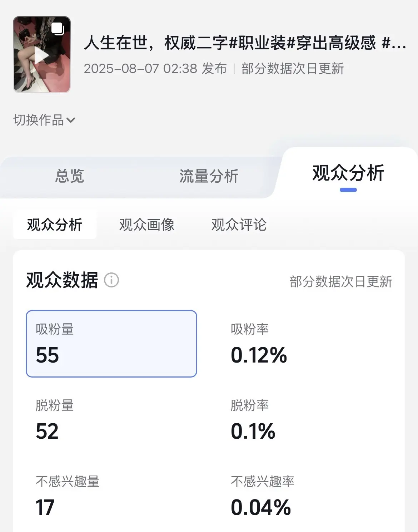Screen dimensions: 418x532
Task: Switch to the 总览 tab
Action: [69, 176]
